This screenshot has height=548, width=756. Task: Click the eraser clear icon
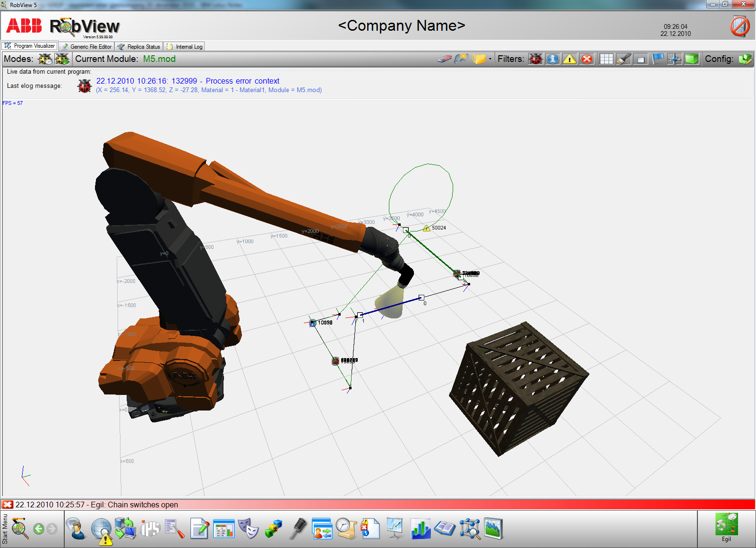444,59
